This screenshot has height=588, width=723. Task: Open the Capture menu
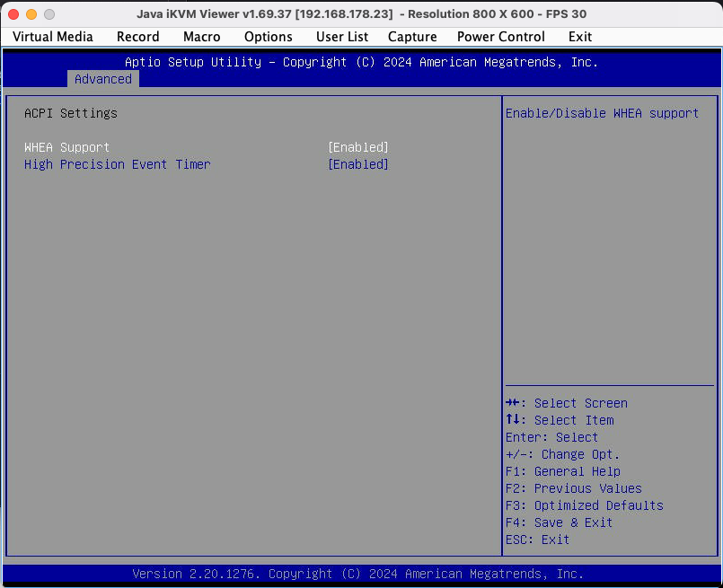pyautogui.click(x=412, y=37)
